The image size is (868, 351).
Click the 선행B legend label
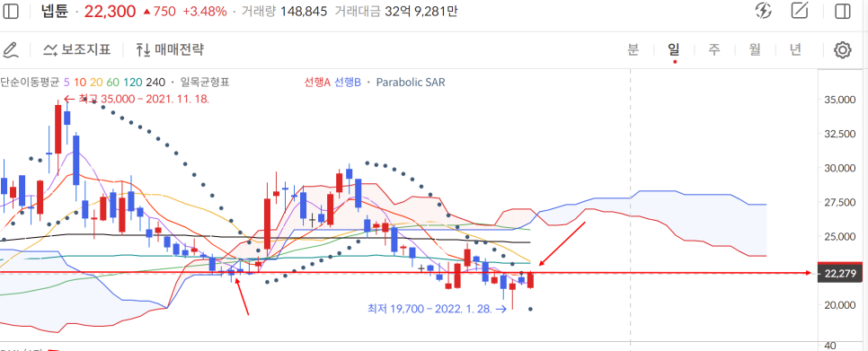[x=347, y=83]
